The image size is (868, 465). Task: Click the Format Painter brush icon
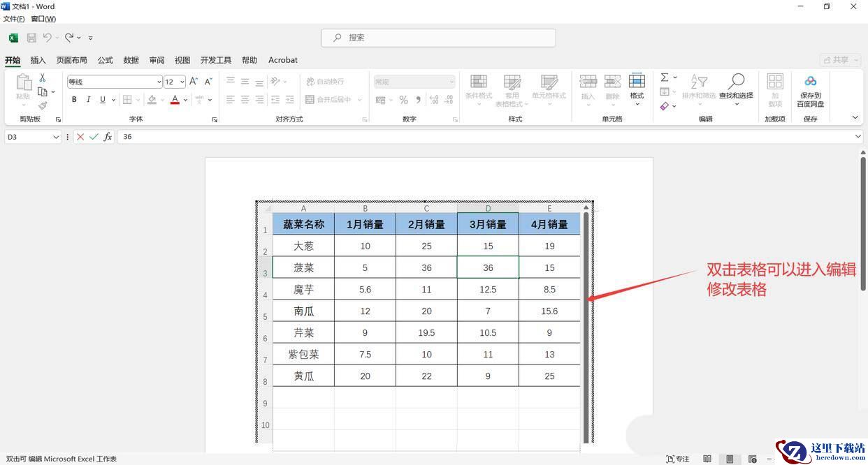click(x=43, y=105)
